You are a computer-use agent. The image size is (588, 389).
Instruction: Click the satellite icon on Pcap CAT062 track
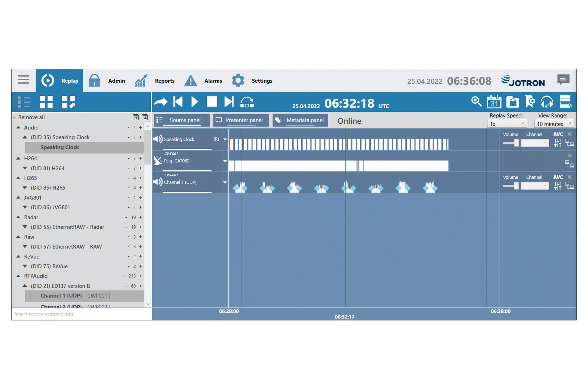(x=158, y=161)
